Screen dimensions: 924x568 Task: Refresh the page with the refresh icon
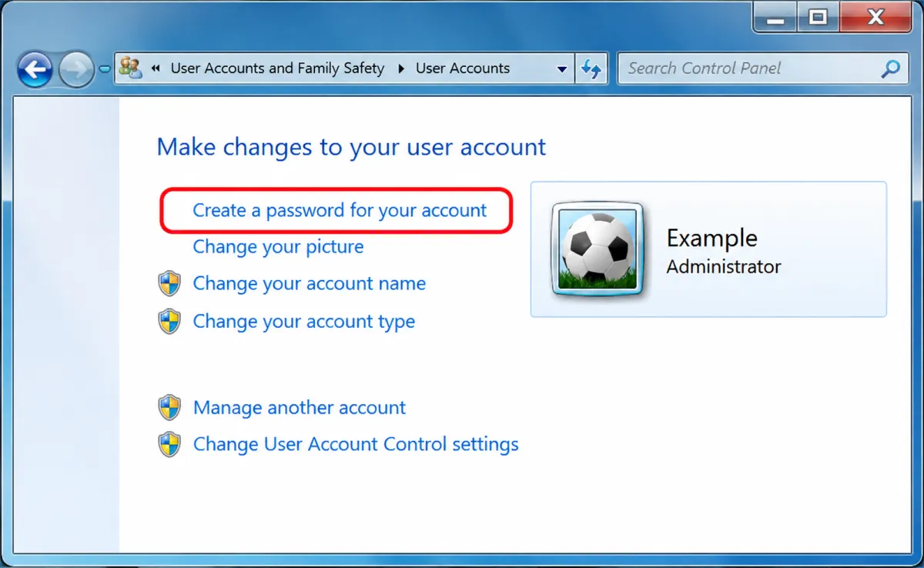point(591,68)
